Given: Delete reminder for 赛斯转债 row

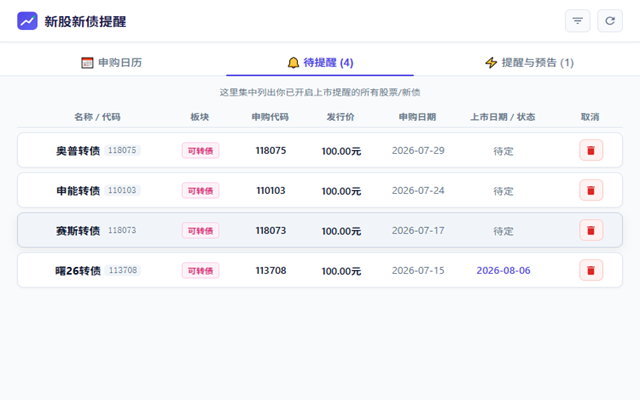Looking at the screenshot, I should click(591, 230).
